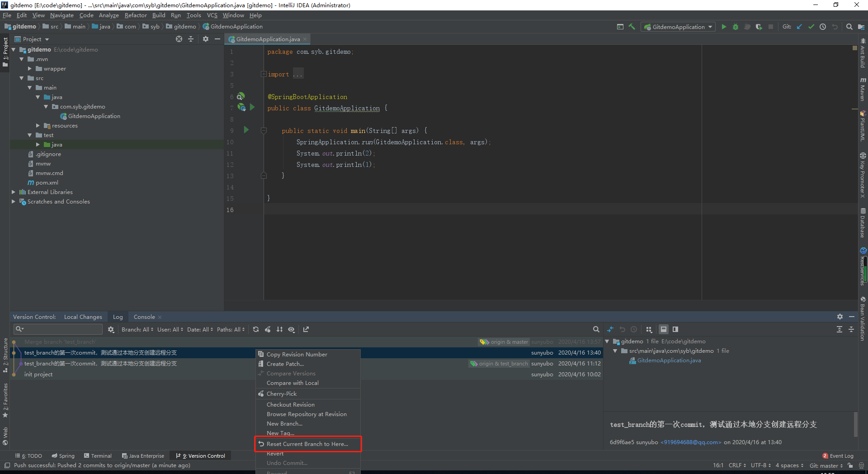Screen dimensions: 868x474
Task: Open log Quick Settings eye icon
Action: tap(292, 329)
